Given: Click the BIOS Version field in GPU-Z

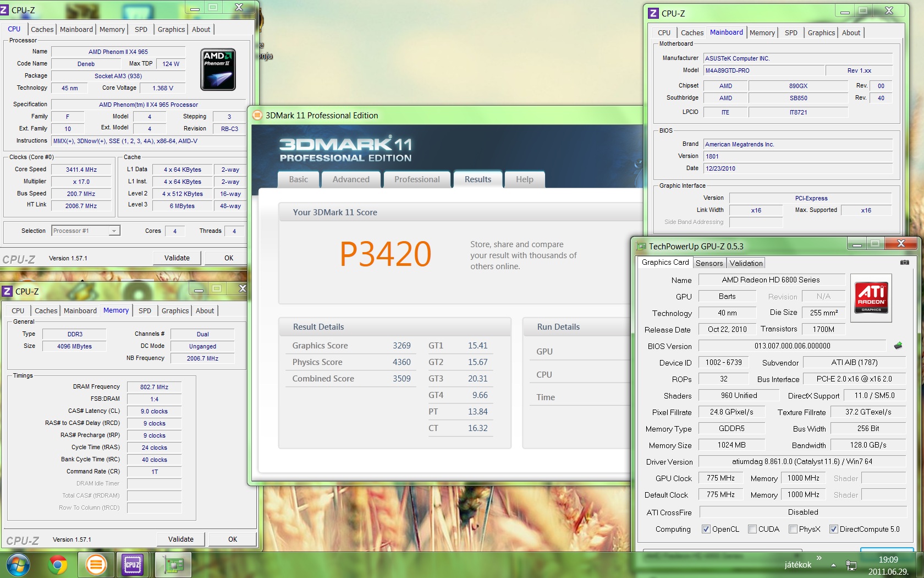Looking at the screenshot, I should [793, 346].
